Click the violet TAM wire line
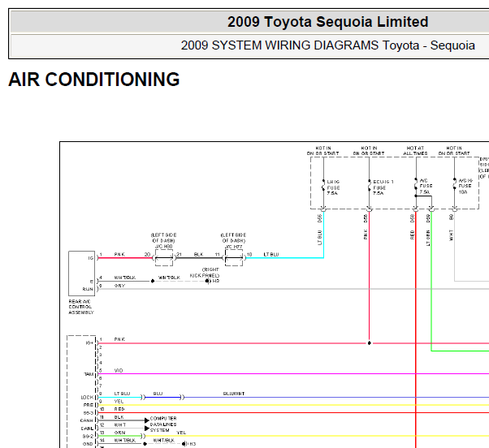This screenshot has width=489, height=448. tap(293, 374)
